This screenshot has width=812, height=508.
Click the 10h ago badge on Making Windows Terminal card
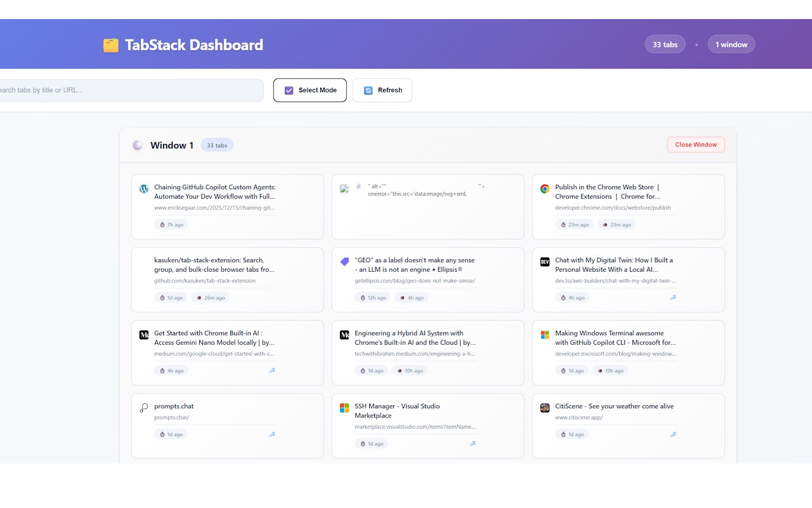coord(610,370)
